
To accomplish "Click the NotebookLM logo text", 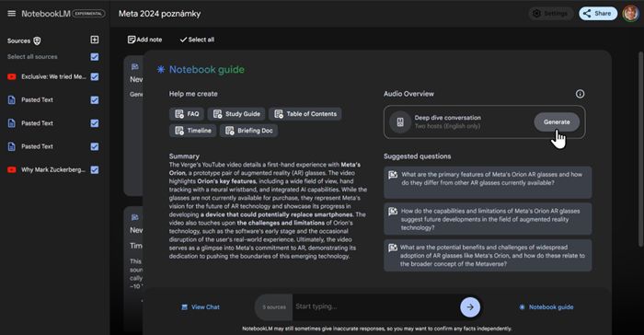I will [46, 14].
